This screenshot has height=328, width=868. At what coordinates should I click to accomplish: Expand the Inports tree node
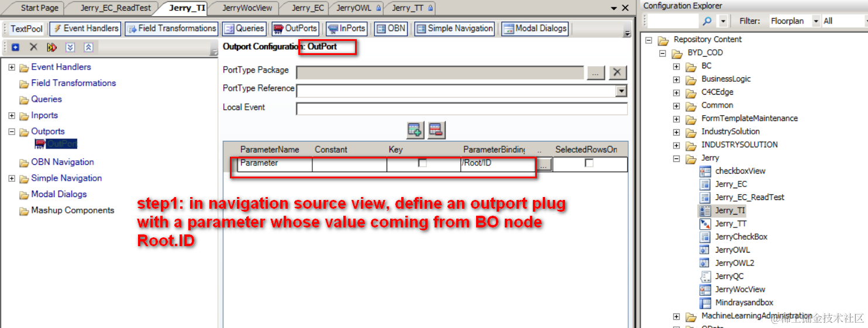click(x=11, y=116)
